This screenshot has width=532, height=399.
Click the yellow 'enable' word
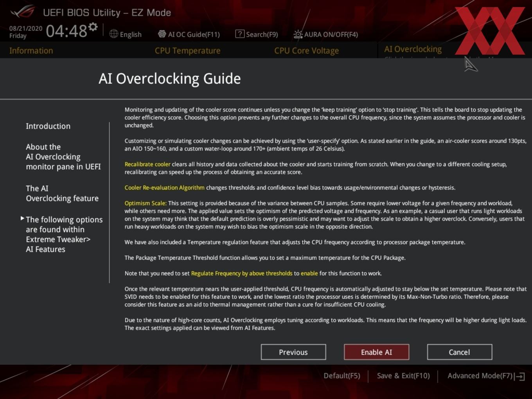click(309, 273)
